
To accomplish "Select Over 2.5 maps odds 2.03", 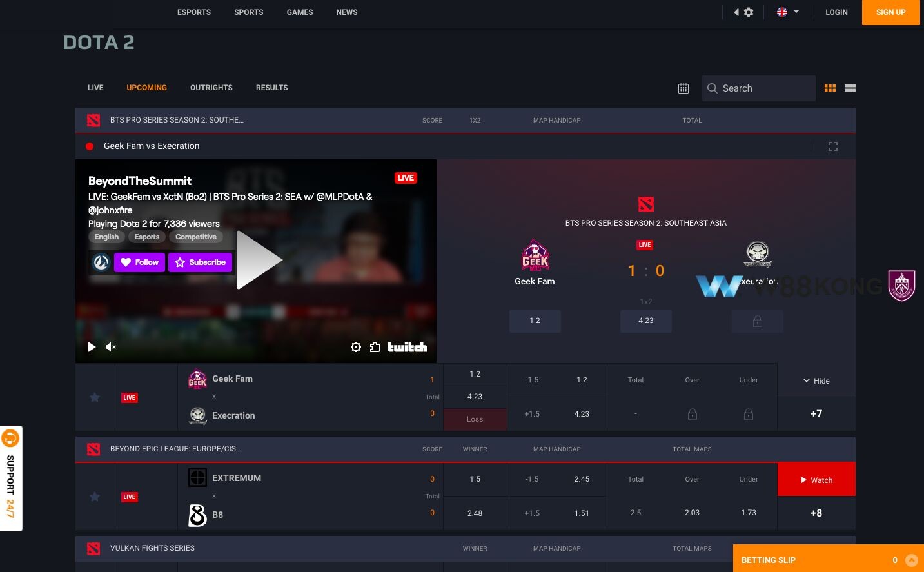I will tap(692, 513).
